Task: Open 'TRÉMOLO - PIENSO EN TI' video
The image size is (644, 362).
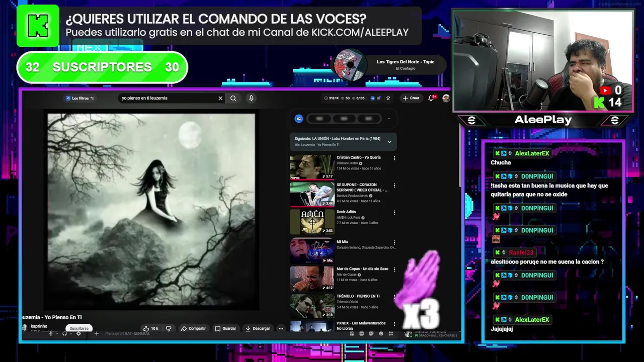Action: (311, 305)
